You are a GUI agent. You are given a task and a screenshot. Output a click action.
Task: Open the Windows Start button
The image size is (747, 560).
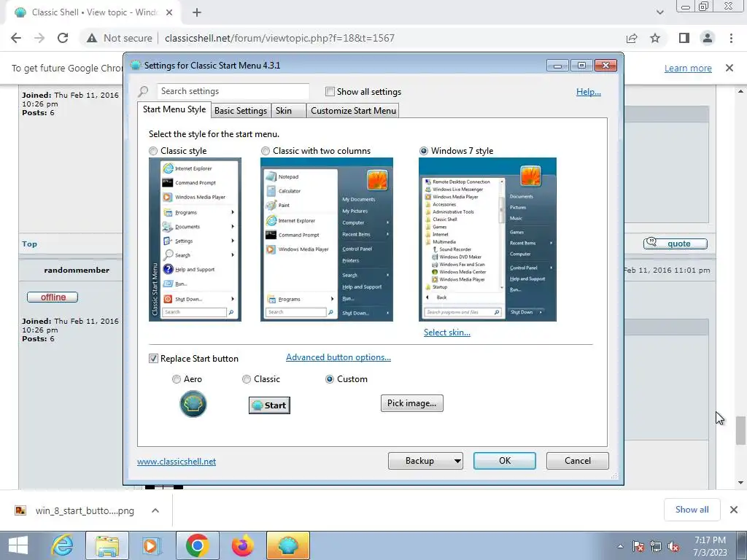(18, 545)
